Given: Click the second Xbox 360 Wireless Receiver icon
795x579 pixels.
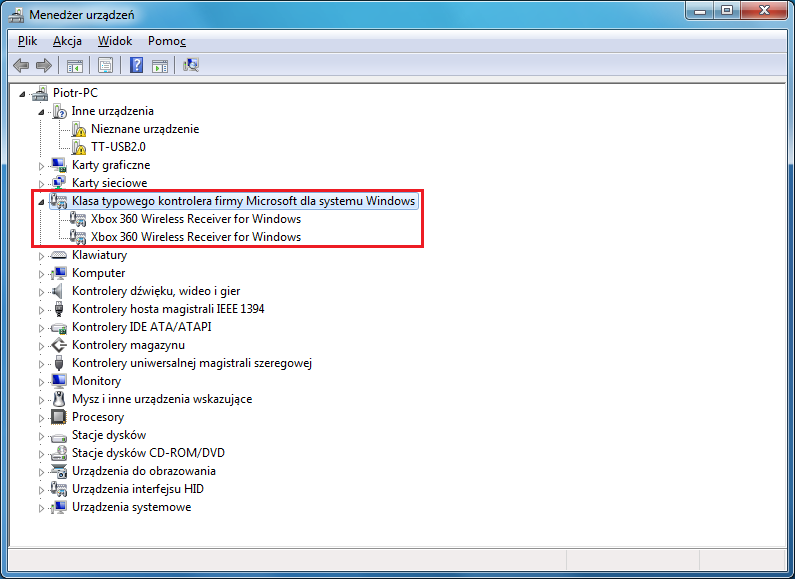Looking at the screenshot, I should (x=78, y=237).
